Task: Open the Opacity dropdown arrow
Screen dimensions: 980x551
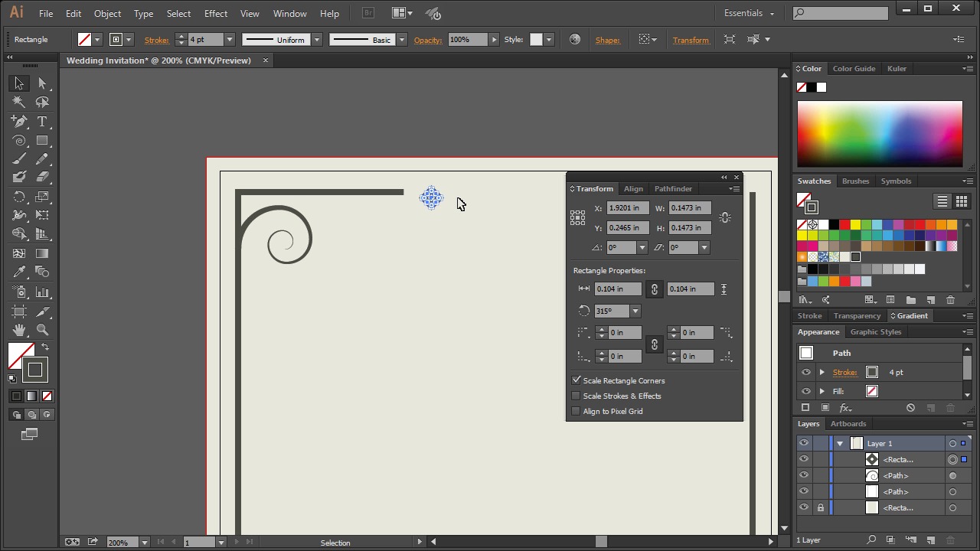Action: (494, 40)
